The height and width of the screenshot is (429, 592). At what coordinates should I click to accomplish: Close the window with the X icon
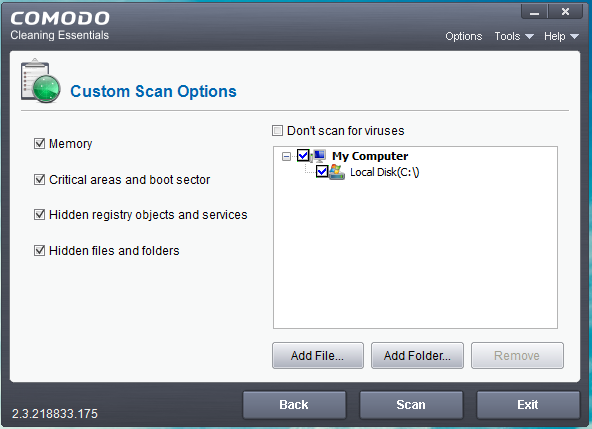tap(565, 12)
